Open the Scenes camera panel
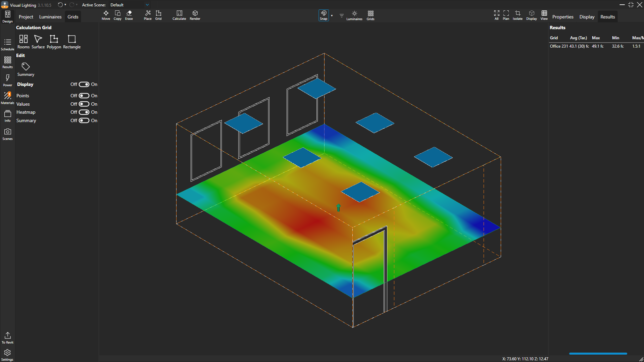This screenshot has width=644, height=362. (7, 134)
